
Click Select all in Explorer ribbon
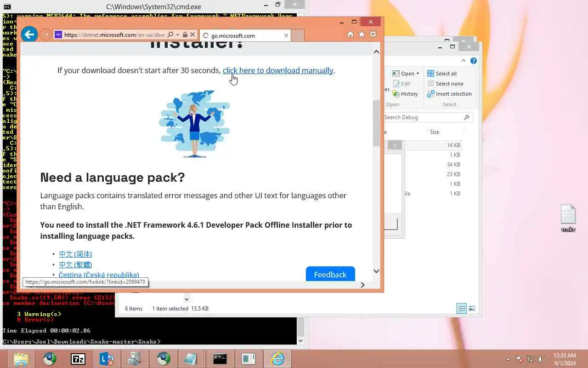442,74
